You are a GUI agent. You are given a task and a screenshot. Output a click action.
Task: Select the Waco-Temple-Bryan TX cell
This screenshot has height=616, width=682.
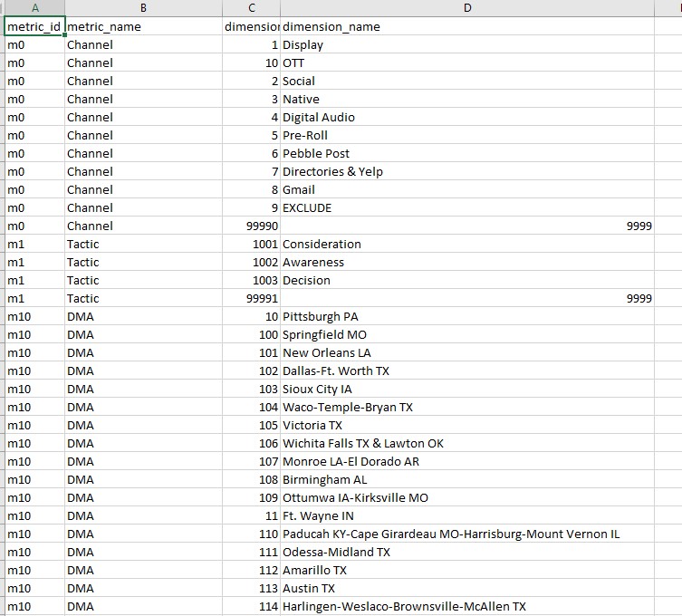pos(467,407)
